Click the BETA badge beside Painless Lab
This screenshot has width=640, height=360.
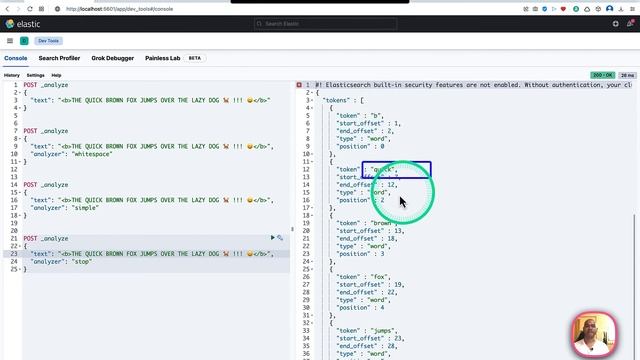pyautogui.click(x=195, y=58)
